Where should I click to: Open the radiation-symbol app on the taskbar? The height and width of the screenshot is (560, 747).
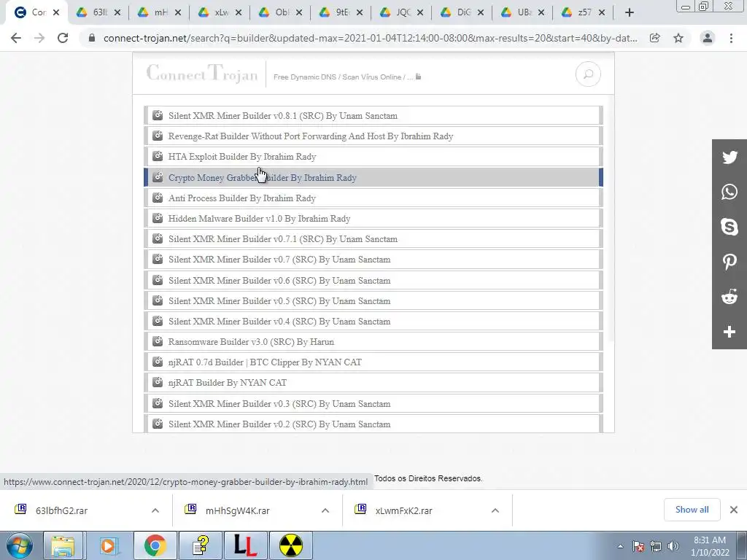[x=291, y=545]
